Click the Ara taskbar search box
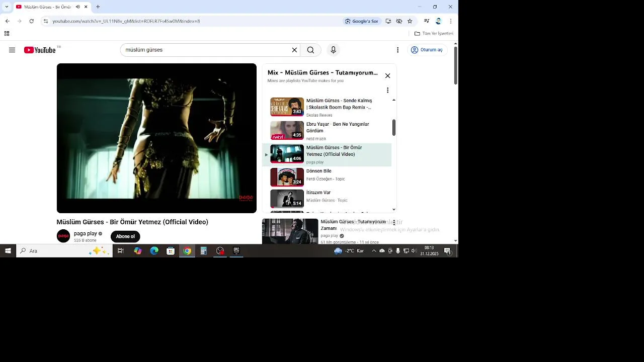The height and width of the screenshot is (362, 644). 64,251
